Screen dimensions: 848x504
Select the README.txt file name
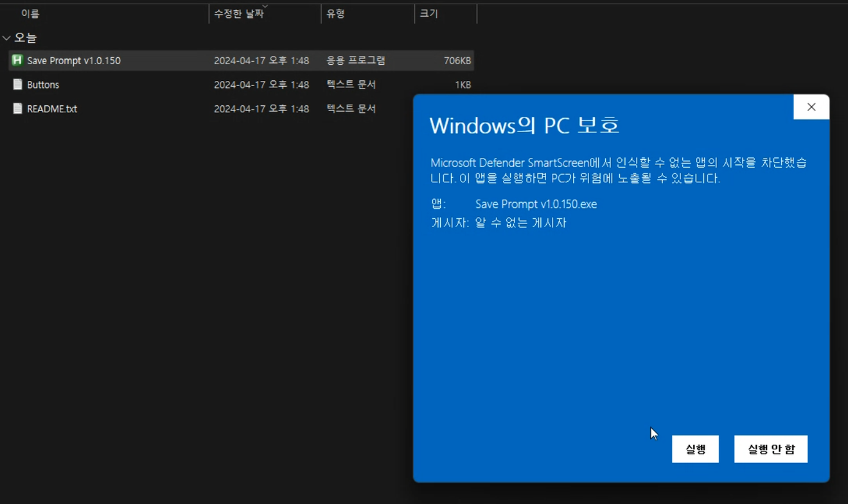click(x=52, y=109)
